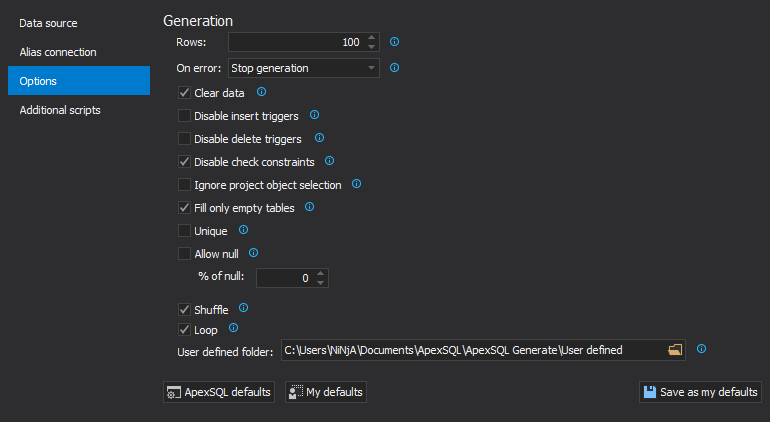Click info icon next to Shuffle

(244, 308)
